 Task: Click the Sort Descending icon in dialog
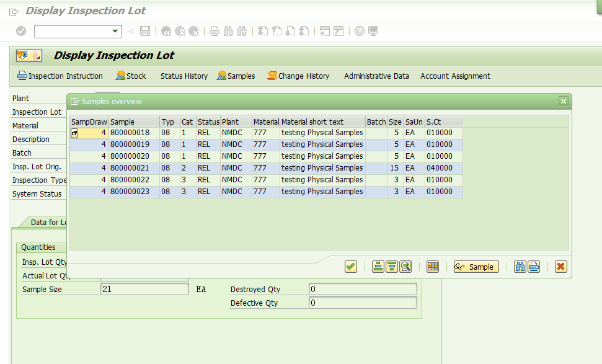[x=392, y=267]
